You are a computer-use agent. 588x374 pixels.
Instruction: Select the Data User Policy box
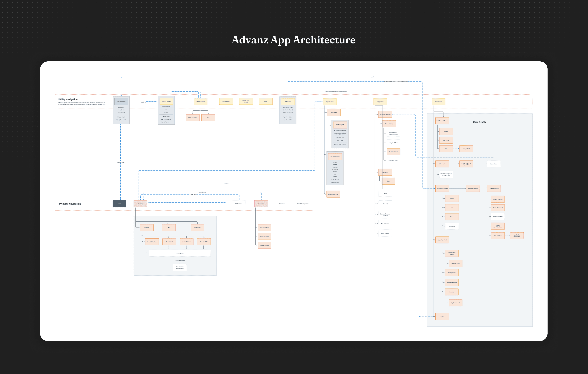[456, 263]
